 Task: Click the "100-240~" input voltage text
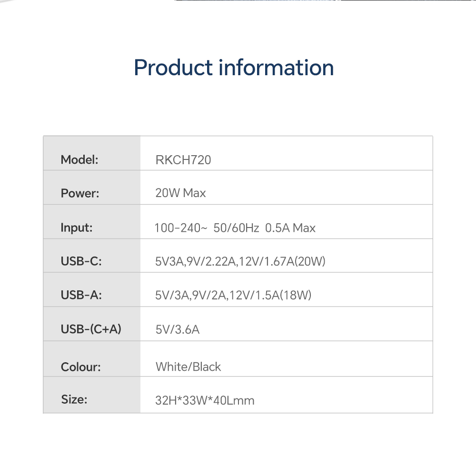point(181,228)
